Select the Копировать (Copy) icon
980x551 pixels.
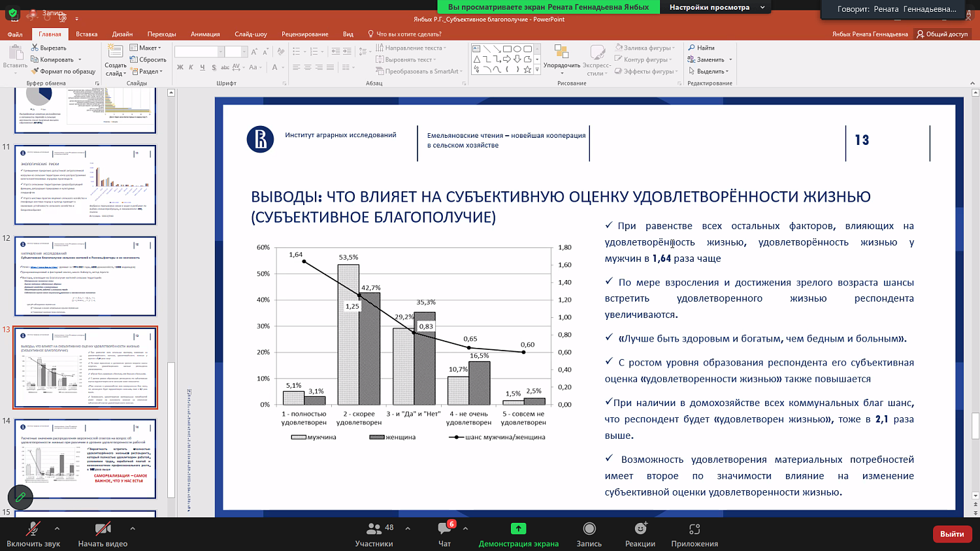click(x=35, y=59)
